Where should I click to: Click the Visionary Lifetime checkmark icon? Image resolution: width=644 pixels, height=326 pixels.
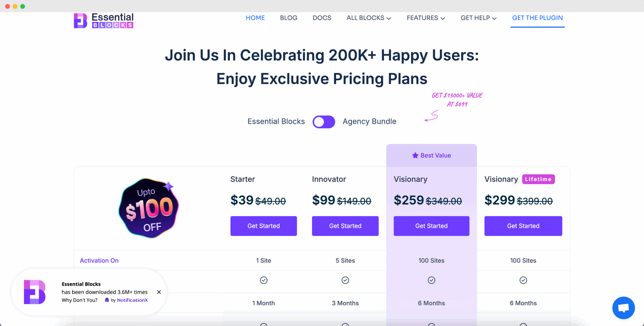point(523,280)
